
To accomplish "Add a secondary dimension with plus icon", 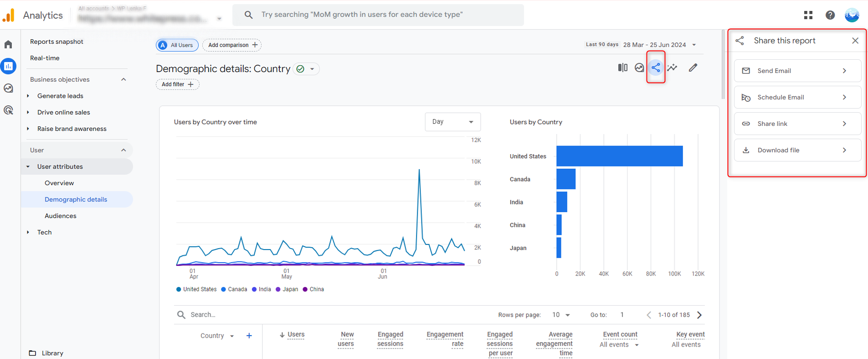I will 249,336.
